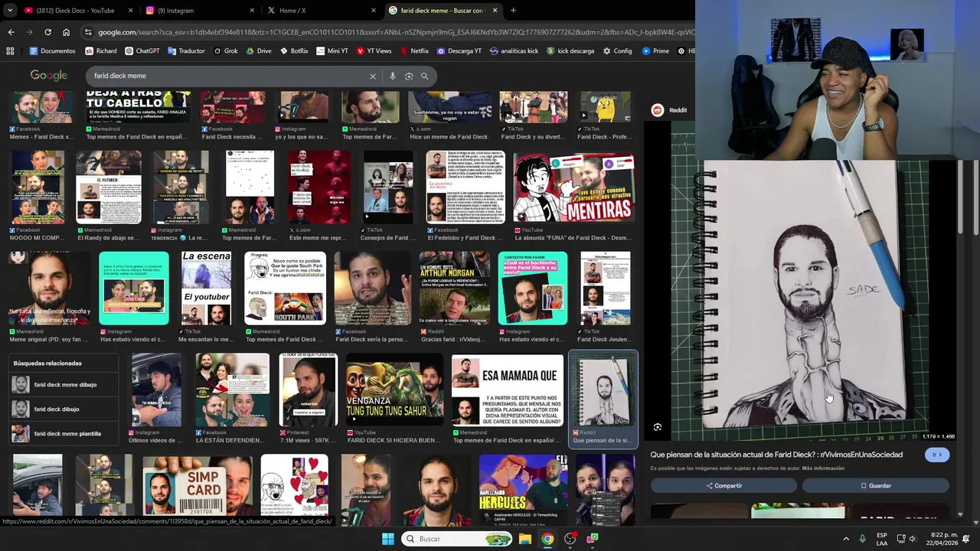The width and height of the screenshot is (980, 551).
Task: Click the browser back arrow
Action: pyautogui.click(x=11, y=32)
